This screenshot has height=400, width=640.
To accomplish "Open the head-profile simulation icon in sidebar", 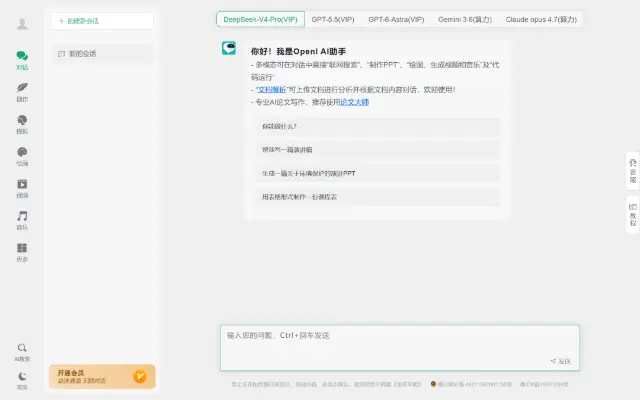I will (x=22, y=120).
